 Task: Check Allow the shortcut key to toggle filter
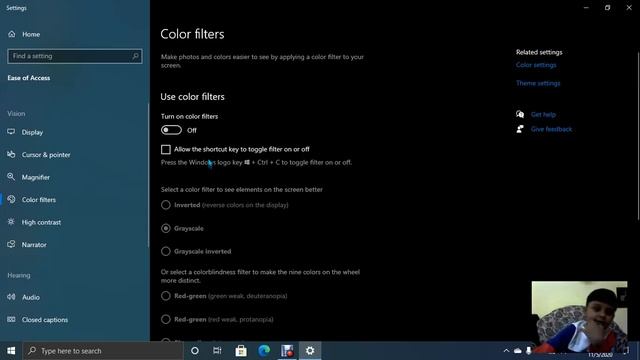point(166,149)
